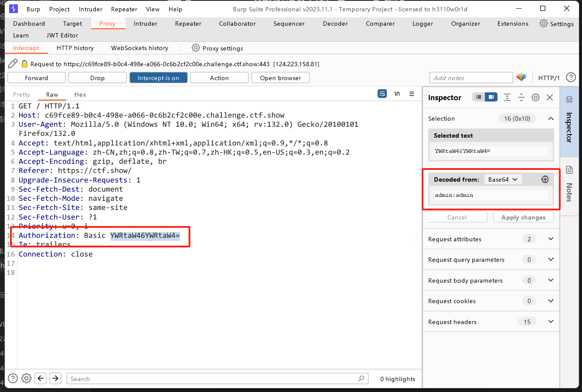Image resolution: width=582 pixels, height=392 pixels.
Task: Switch to the Decoder tab
Action: coord(335,24)
